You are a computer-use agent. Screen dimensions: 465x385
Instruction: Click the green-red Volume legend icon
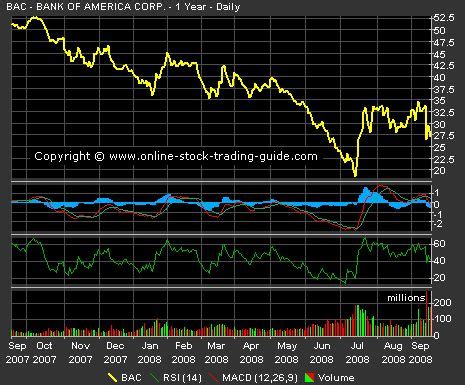[310, 378]
